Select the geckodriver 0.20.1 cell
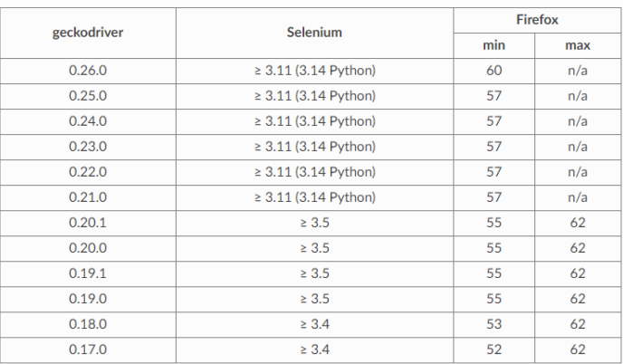The image size is (623, 364). (87, 222)
